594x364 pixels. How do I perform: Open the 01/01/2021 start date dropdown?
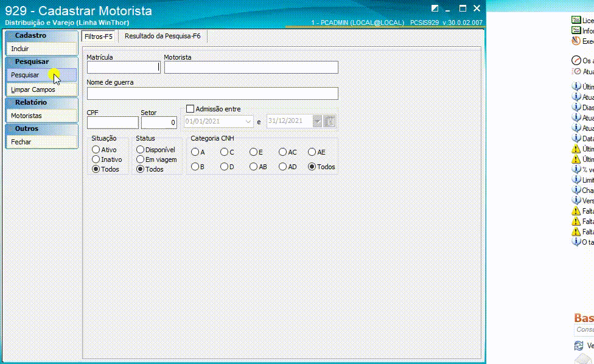[248, 122]
